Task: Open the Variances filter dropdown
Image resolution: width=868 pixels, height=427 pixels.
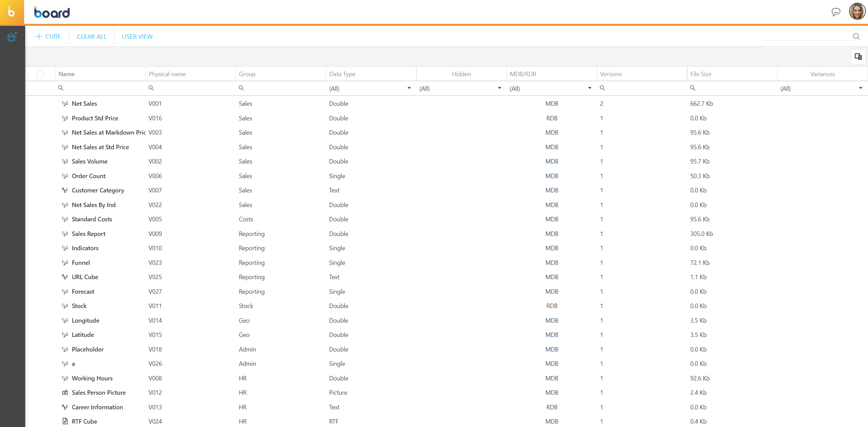Action: pos(860,88)
